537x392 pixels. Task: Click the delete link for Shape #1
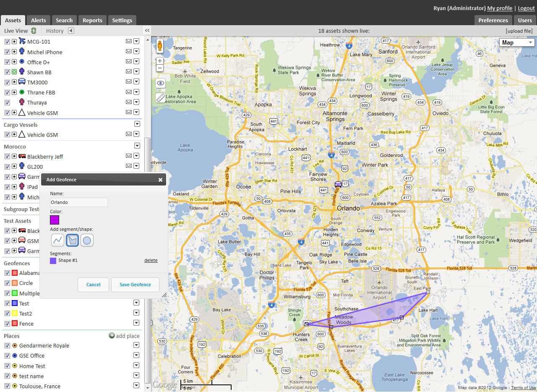click(151, 260)
